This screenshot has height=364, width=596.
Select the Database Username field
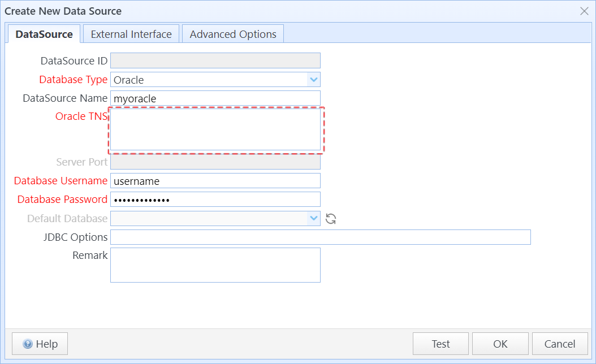(215, 181)
